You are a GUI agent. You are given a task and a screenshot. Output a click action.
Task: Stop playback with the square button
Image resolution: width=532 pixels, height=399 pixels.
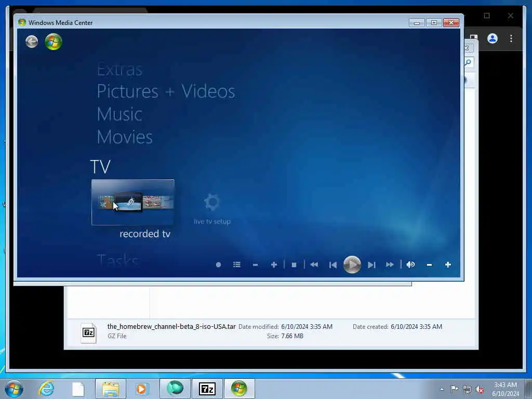click(x=294, y=264)
